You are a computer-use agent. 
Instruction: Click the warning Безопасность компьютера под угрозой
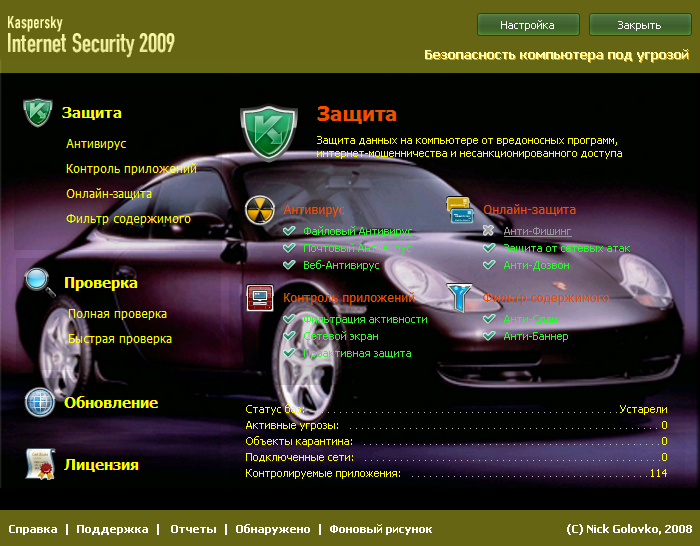[557, 55]
